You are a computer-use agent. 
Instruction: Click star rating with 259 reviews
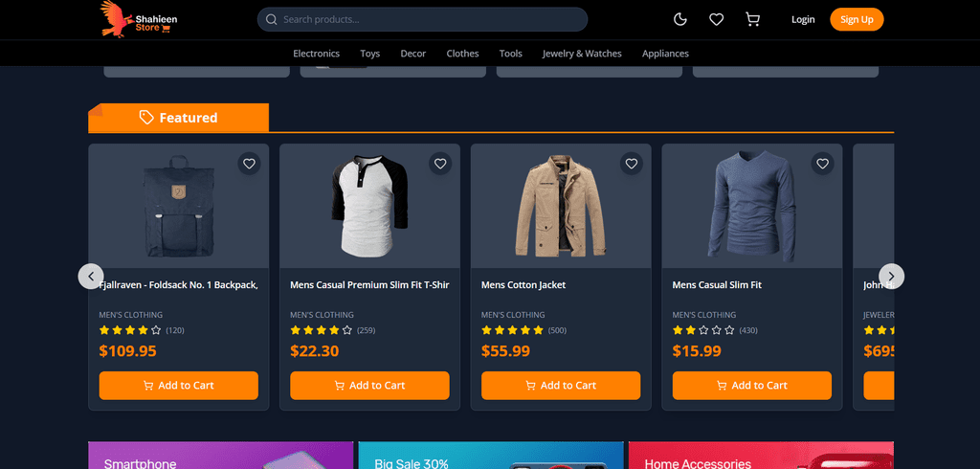(322, 330)
